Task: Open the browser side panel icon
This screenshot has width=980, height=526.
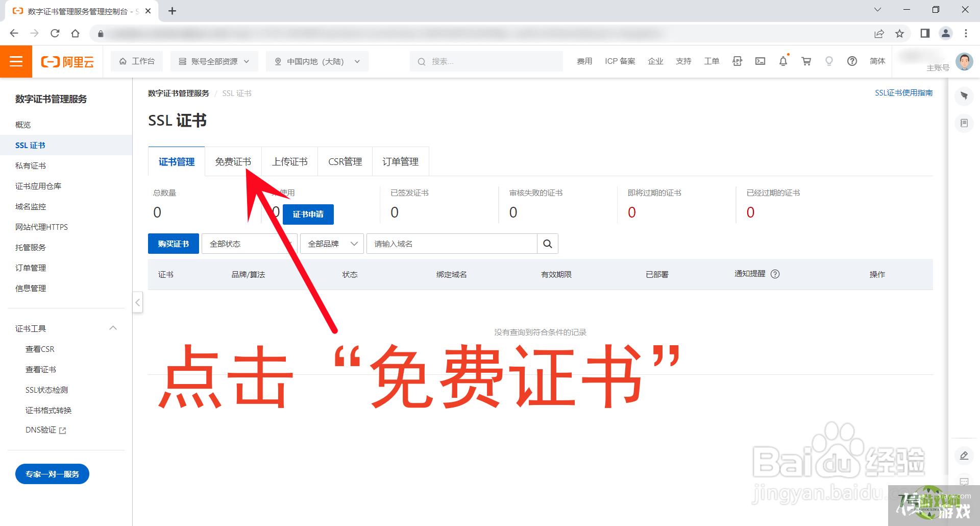Action: tap(924, 34)
